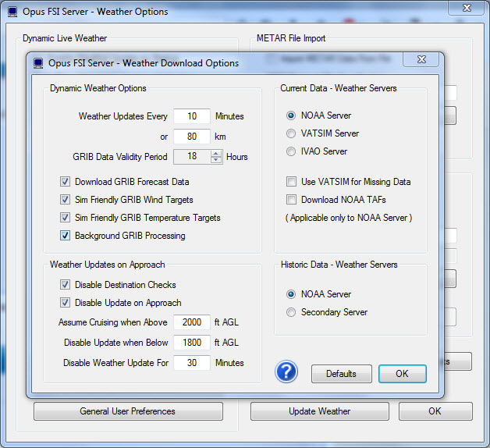Image resolution: width=490 pixels, height=448 pixels.
Task: Enable Download NOAA TAFs checkbox
Action: pos(291,200)
